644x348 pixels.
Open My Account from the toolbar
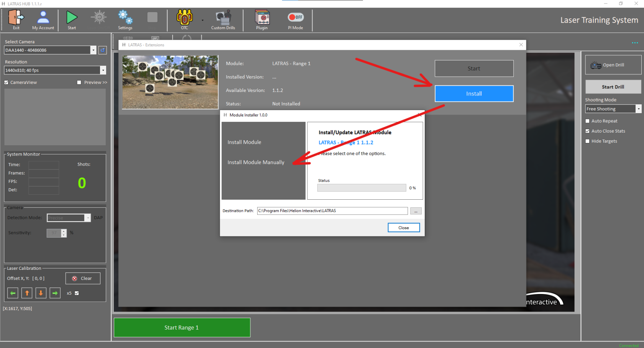[43, 20]
